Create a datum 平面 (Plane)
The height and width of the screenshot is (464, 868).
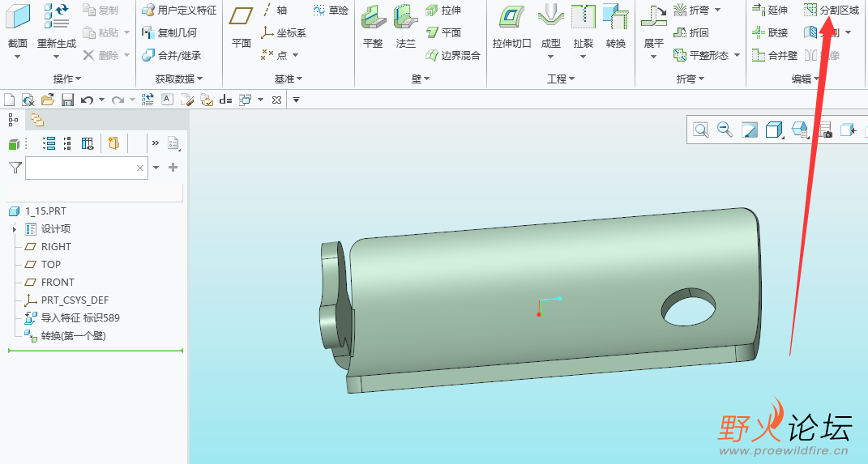coord(242,25)
